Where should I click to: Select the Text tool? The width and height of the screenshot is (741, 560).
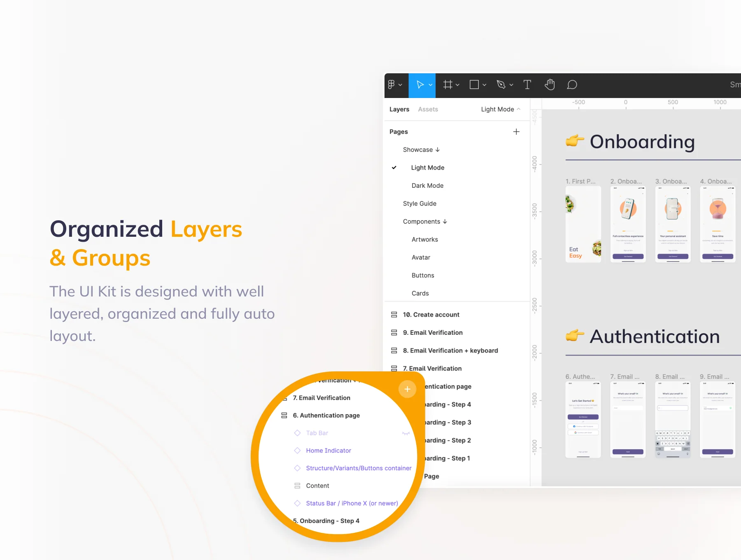(x=527, y=85)
